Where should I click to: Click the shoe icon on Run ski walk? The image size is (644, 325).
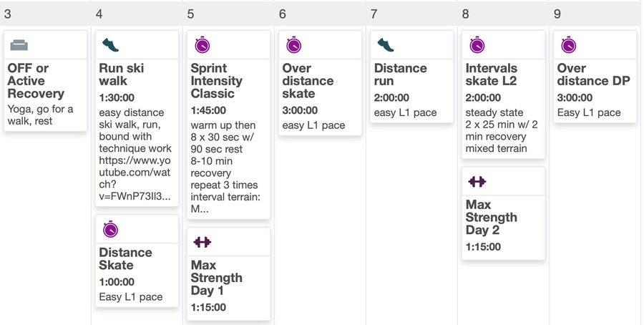tap(110, 45)
